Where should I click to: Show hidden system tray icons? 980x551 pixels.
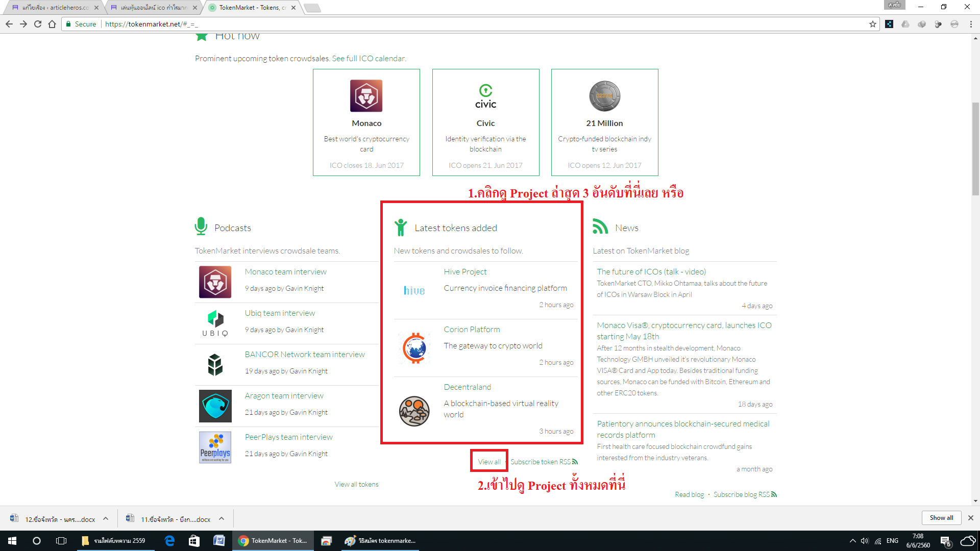pos(852,541)
